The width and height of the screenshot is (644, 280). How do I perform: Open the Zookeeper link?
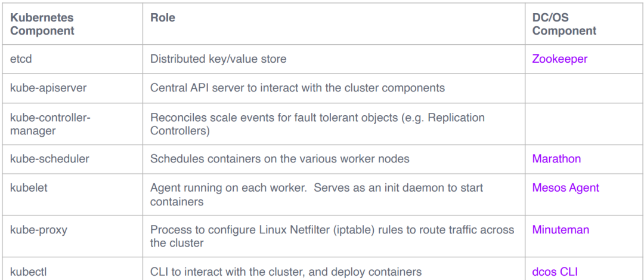click(x=560, y=59)
